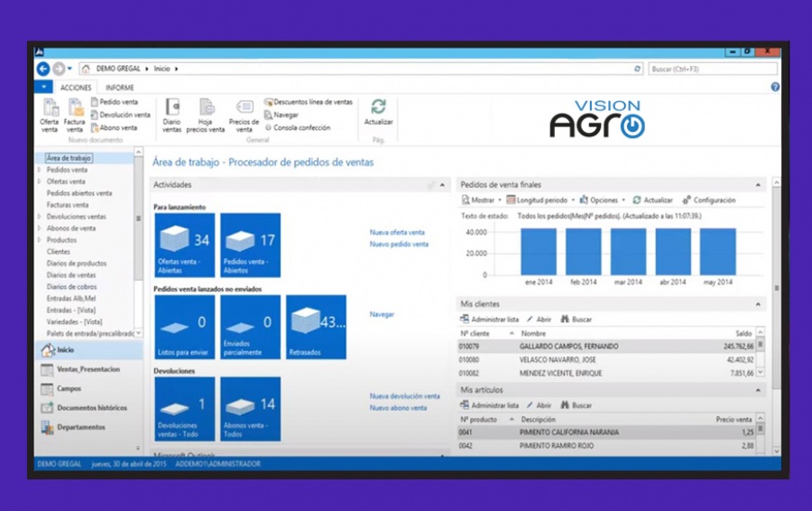Image resolution: width=812 pixels, height=511 pixels.
Task: Switch to the INFORME ribbon tab
Action: (120, 88)
